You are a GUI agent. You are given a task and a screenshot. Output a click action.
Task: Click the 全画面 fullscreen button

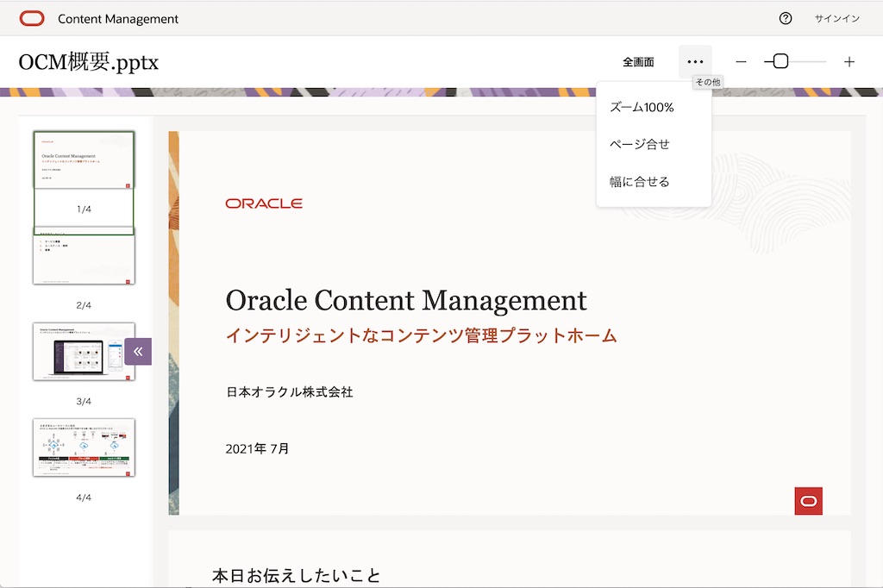tap(638, 62)
